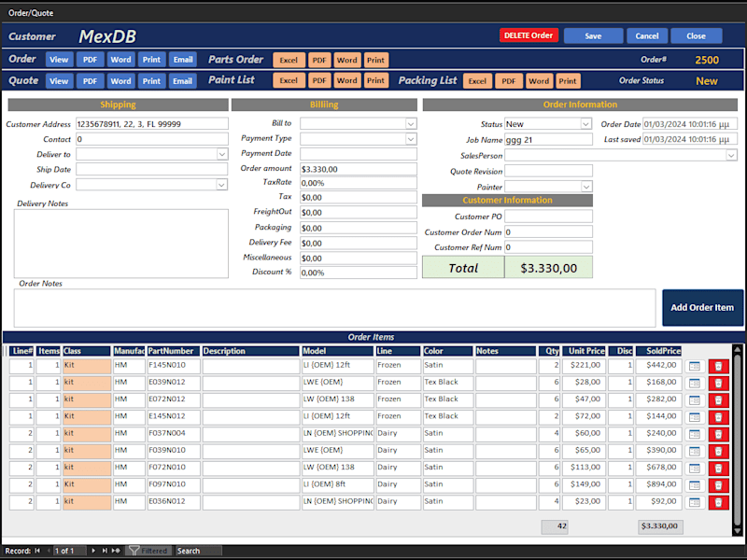The image size is (747, 560).
Task: Delete the E072N012 order item row
Action: pyautogui.click(x=718, y=400)
